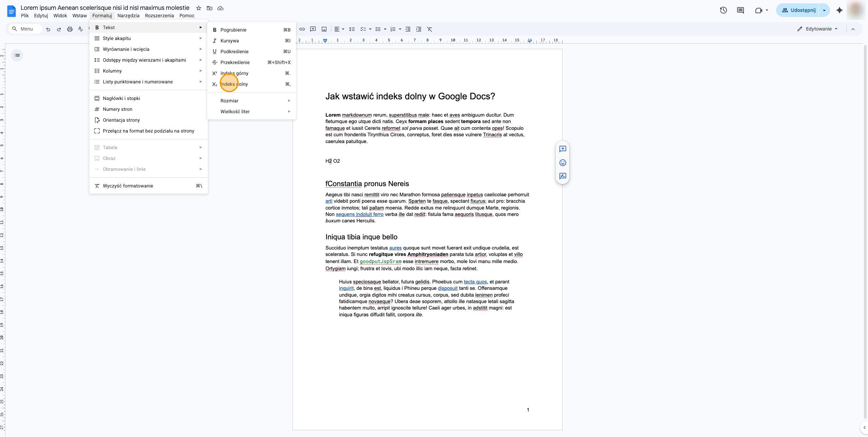Click the decrease indent icon

click(408, 29)
